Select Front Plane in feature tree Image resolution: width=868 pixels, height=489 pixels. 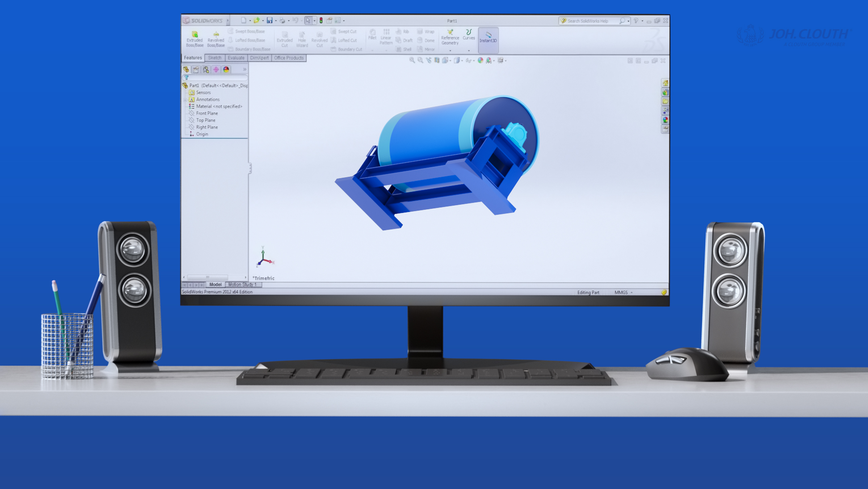click(x=207, y=113)
